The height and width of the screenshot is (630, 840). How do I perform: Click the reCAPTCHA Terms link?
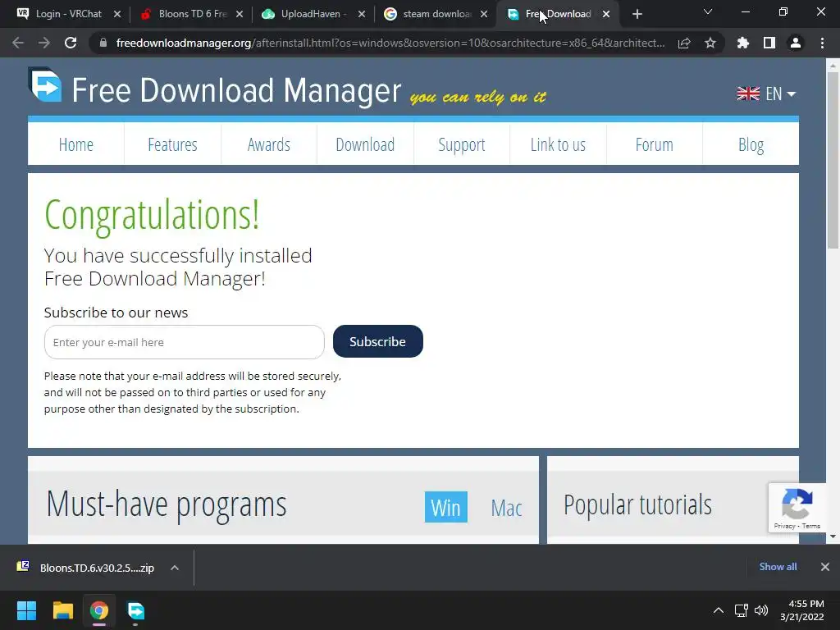click(811, 526)
